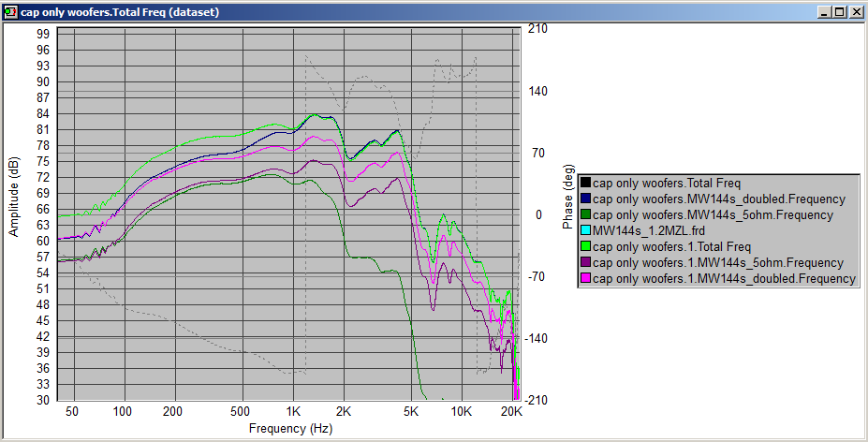Select legend entry 'cap only woofers.1.MW144s_doubled.Frequency'

point(724,279)
